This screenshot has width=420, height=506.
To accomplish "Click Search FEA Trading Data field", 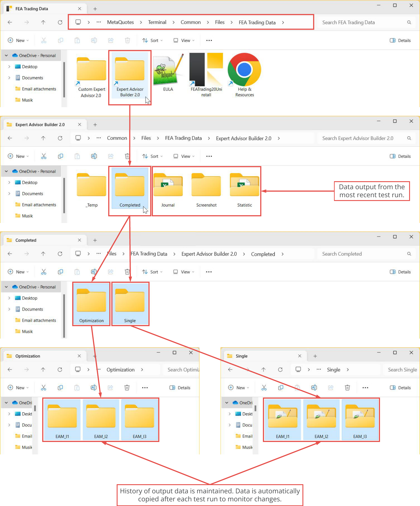I will [366, 22].
